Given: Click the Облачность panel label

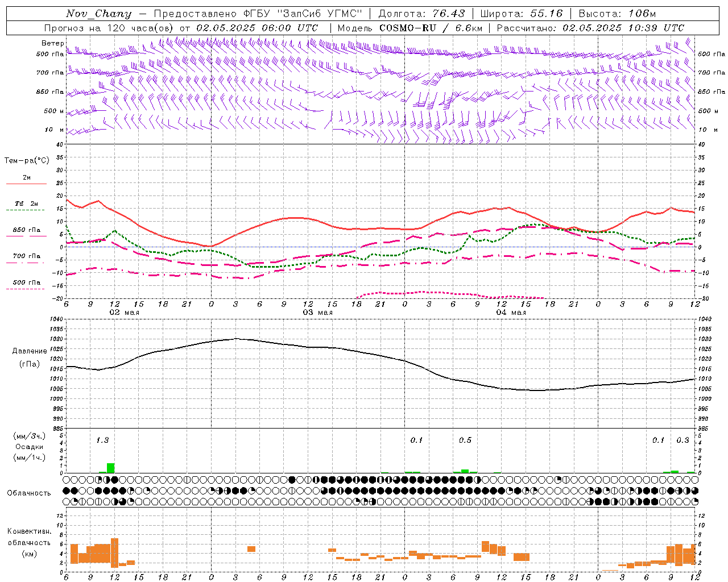Looking at the screenshot, I should 29,493.
